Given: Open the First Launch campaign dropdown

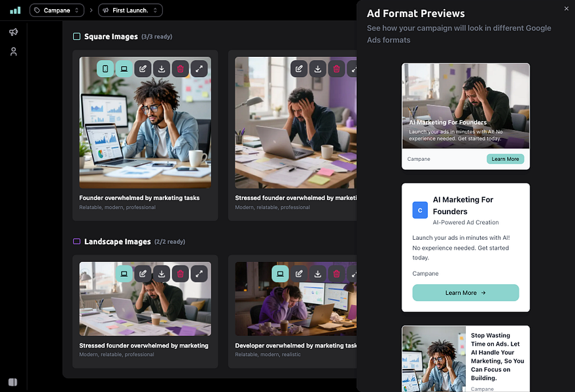Looking at the screenshot, I should [130, 10].
